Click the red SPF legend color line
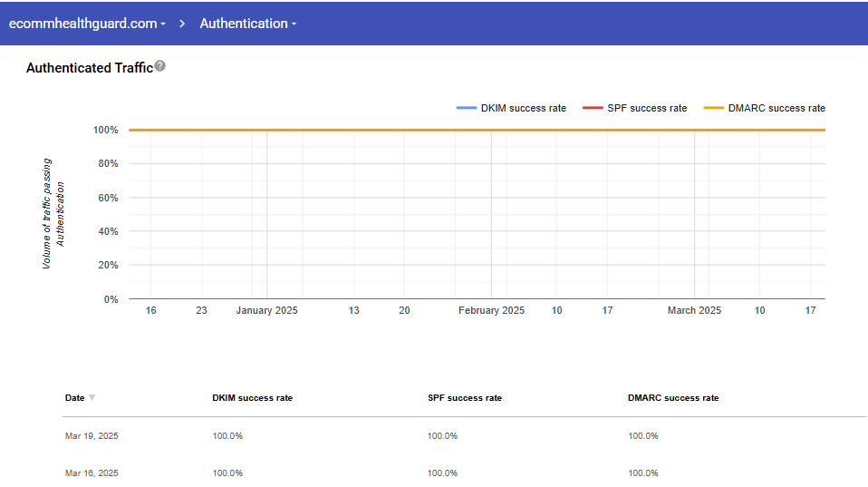Screen dimensions: 868x487 593,108
